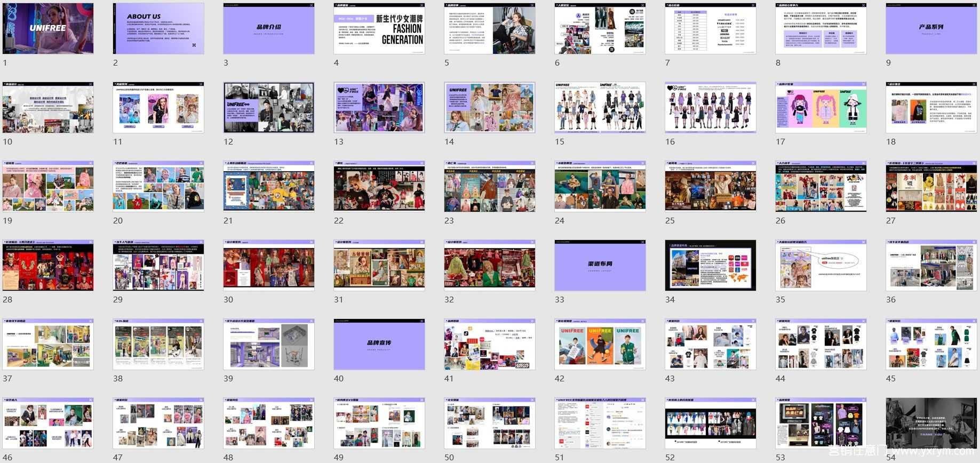980x463 pixels.
Task: Choose slide 11 thumbnail
Action: pos(158,107)
